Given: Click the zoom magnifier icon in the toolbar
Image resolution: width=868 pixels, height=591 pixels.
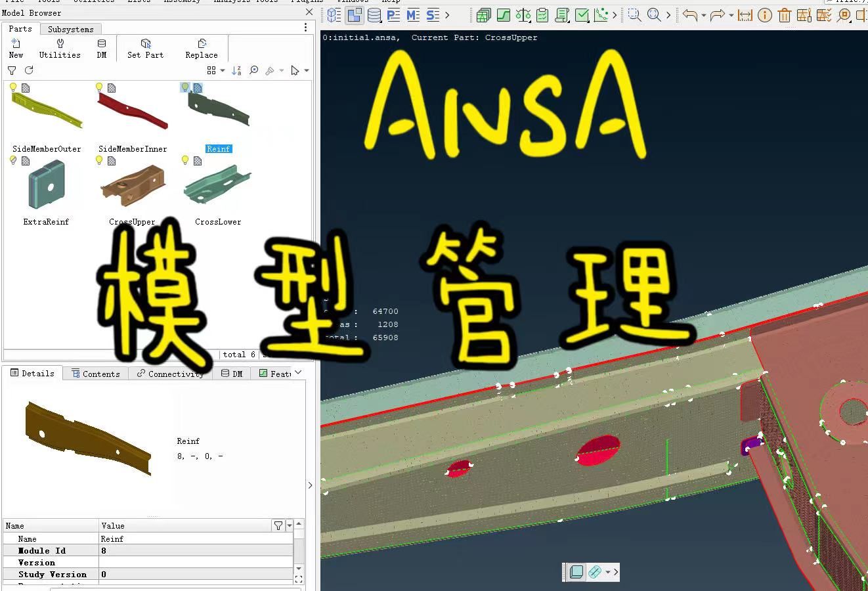Looking at the screenshot, I should [654, 15].
